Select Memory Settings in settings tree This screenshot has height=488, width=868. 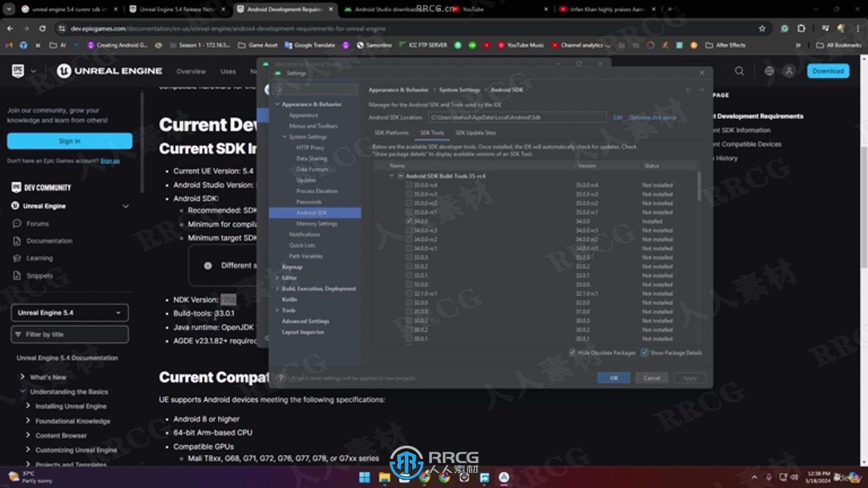point(316,224)
